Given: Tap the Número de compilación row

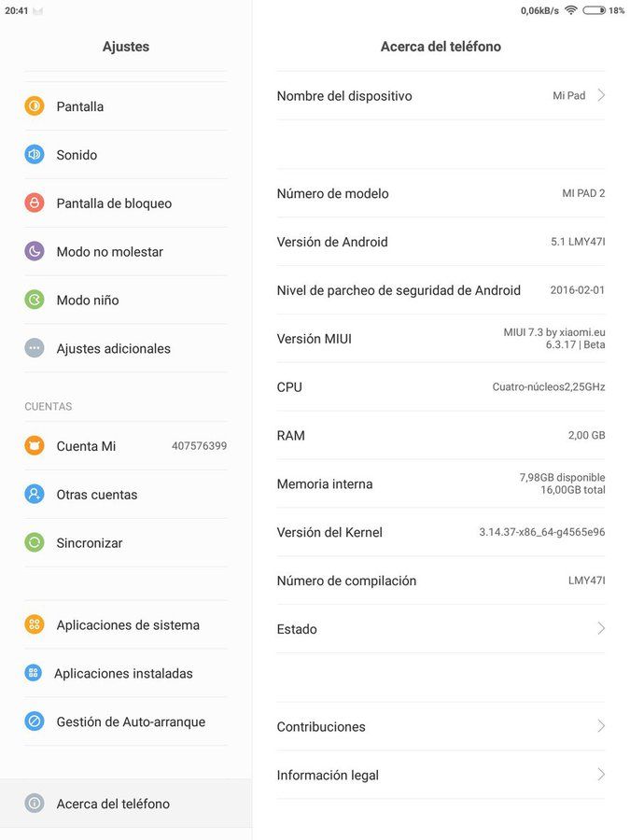Looking at the screenshot, I should click(x=441, y=581).
